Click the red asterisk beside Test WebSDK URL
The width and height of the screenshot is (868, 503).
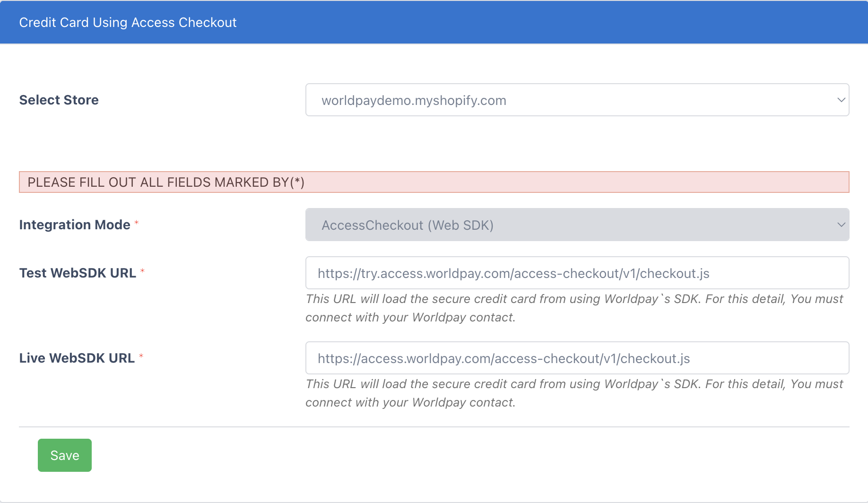(x=142, y=271)
